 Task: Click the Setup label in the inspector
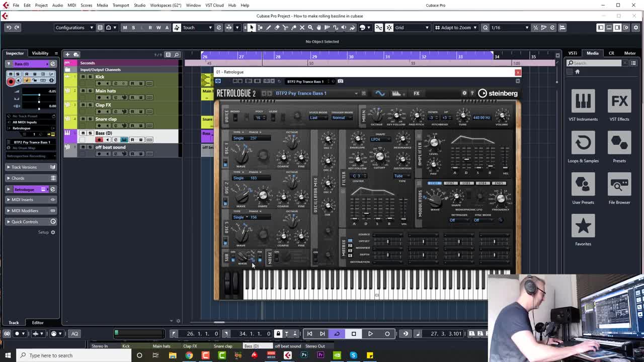(43, 232)
